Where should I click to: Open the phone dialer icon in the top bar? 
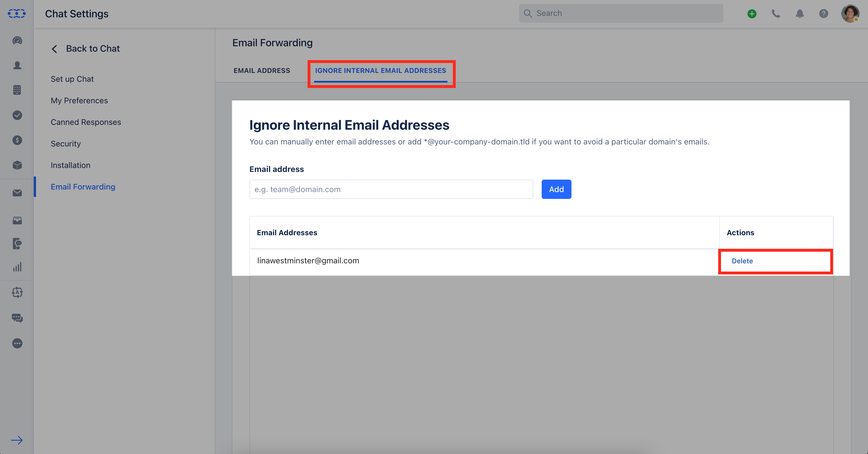(x=776, y=14)
